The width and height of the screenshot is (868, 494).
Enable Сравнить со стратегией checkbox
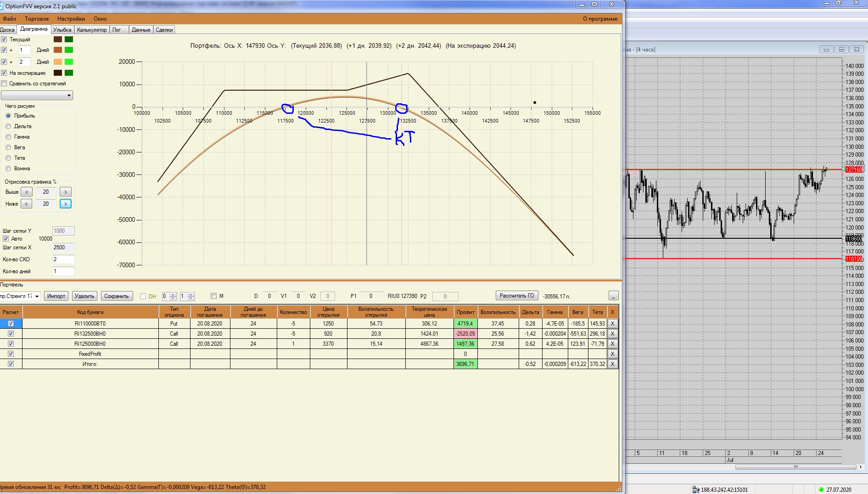(4, 84)
